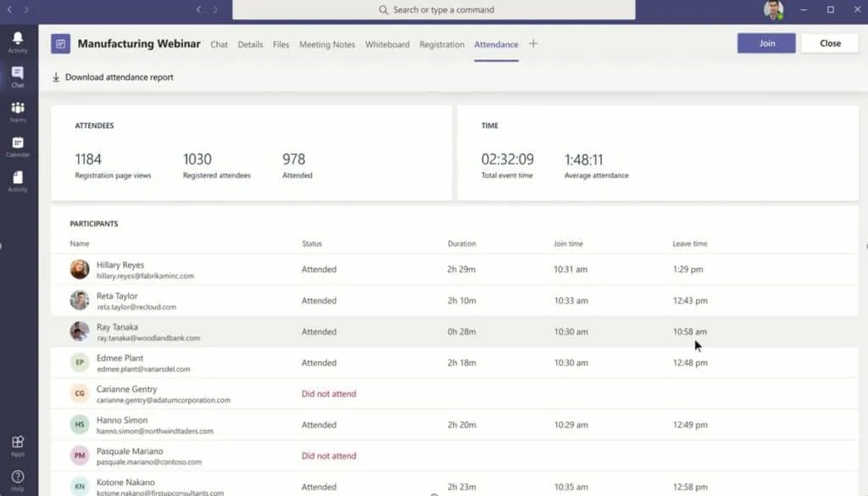Open the Calendar from the sidebar
The width and height of the screenshot is (868, 496).
[x=17, y=146]
